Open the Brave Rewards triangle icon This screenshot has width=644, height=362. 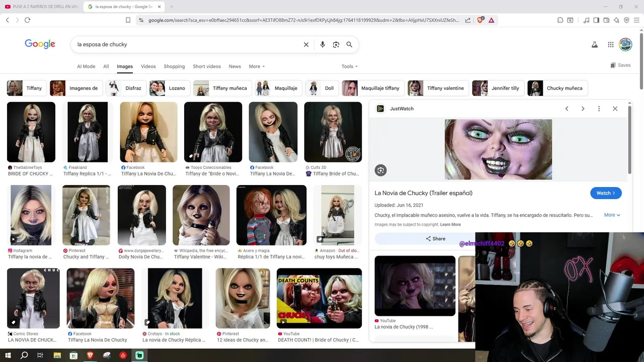[491, 20]
